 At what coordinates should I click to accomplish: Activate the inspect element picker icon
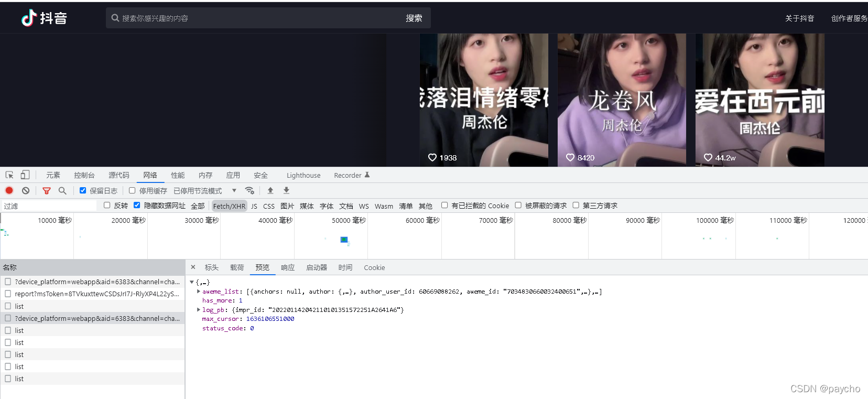click(9, 175)
